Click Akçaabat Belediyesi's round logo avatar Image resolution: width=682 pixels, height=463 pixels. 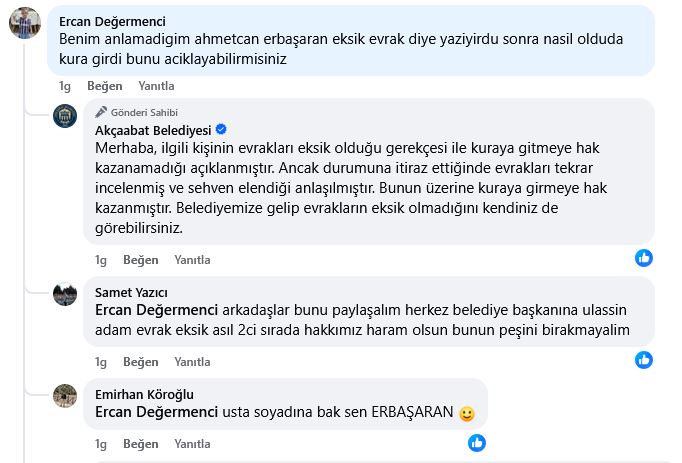[66, 115]
